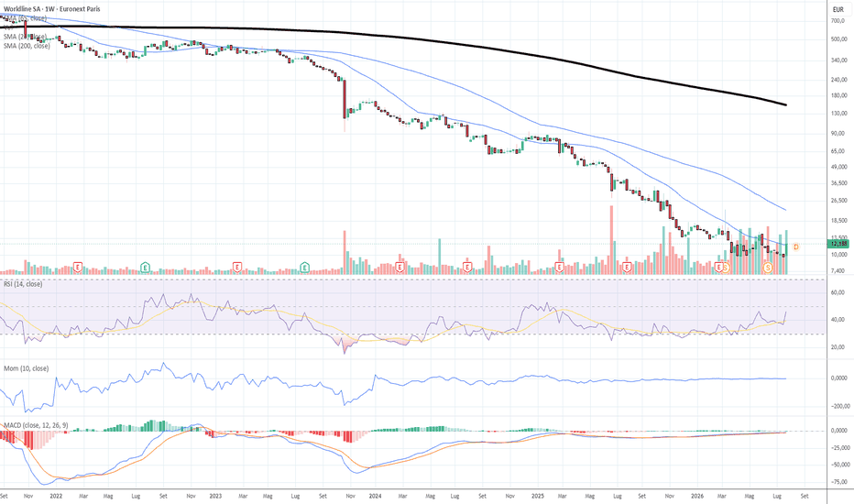This screenshot has width=854, height=504.
Task: Click the tallest red volume bar in mid-2025
Action: click(611, 240)
